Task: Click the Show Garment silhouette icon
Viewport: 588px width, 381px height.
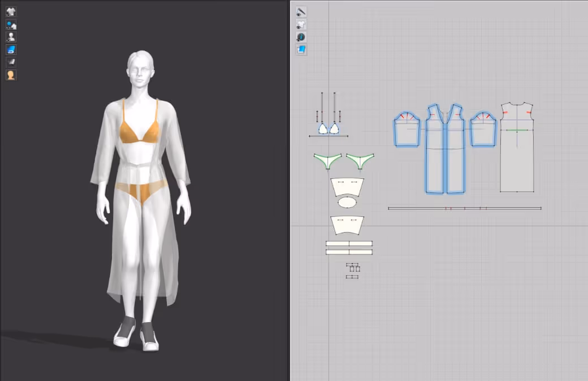Action: [x=301, y=24]
